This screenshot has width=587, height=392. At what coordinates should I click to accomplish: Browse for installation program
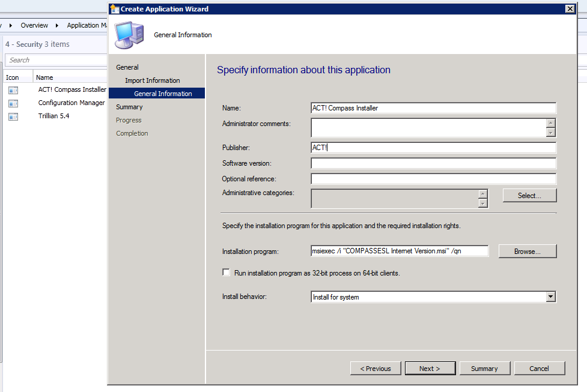[x=528, y=252]
